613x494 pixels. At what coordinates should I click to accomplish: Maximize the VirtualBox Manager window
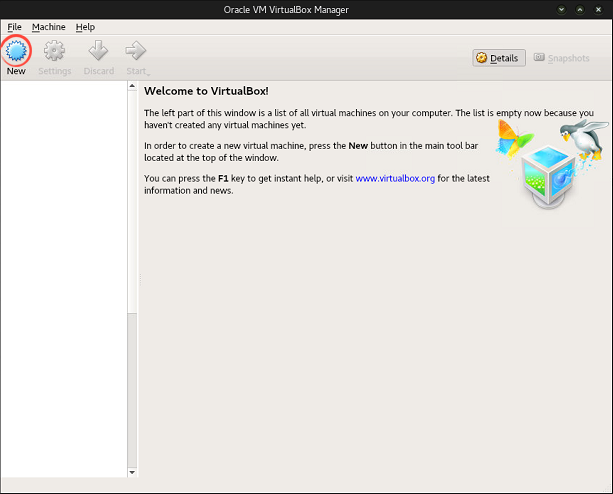(x=580, y=9)
